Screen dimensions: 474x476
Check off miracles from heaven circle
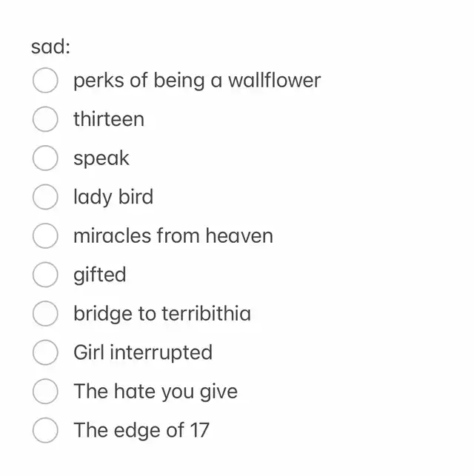pyautogui.click(x=45, y=236)
